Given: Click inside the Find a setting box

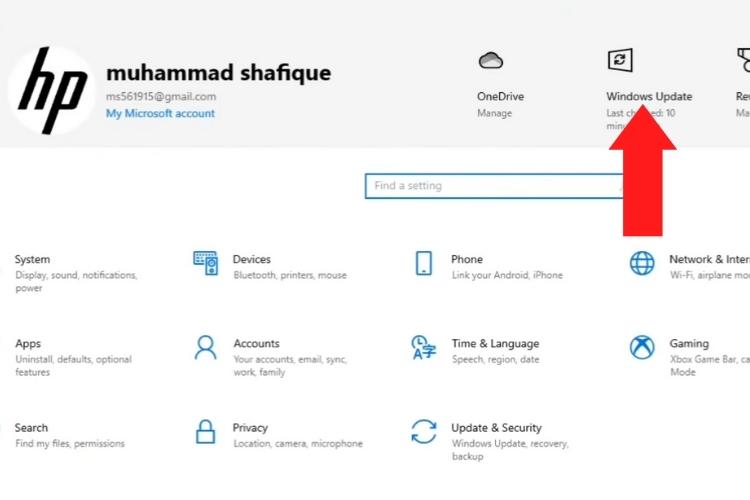Looking at the screenshot, I should [495, 186].
